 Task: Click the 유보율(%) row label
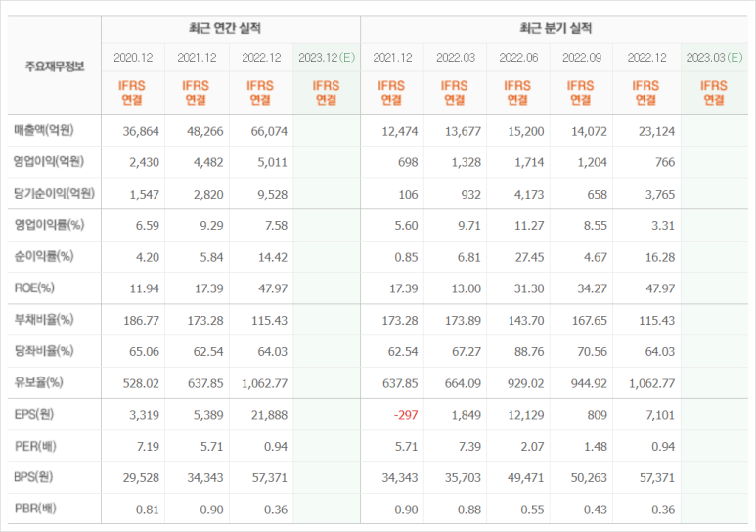click(38, 382)
